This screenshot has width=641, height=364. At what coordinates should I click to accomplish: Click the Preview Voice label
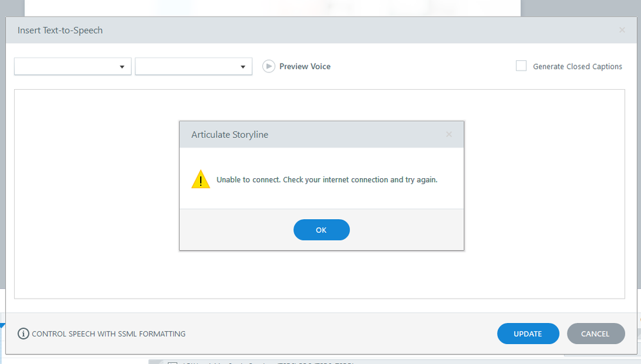click(x=305, y=67)
